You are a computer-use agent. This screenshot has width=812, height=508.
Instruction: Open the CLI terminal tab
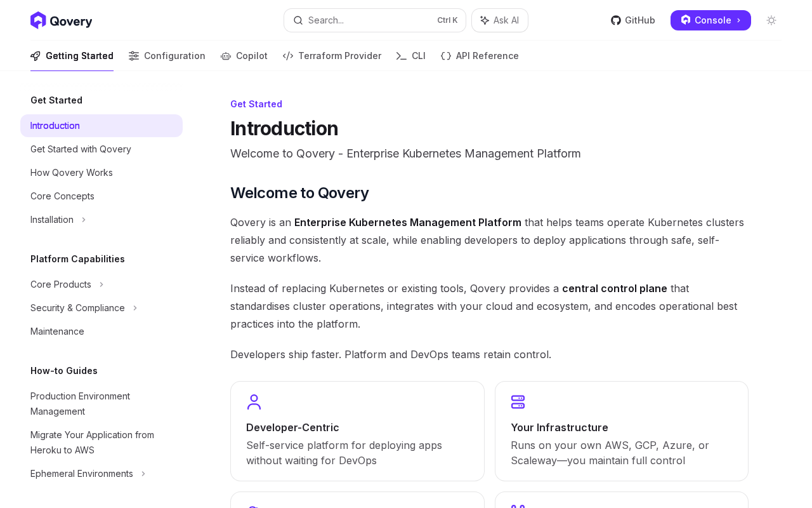pos(410,56)
